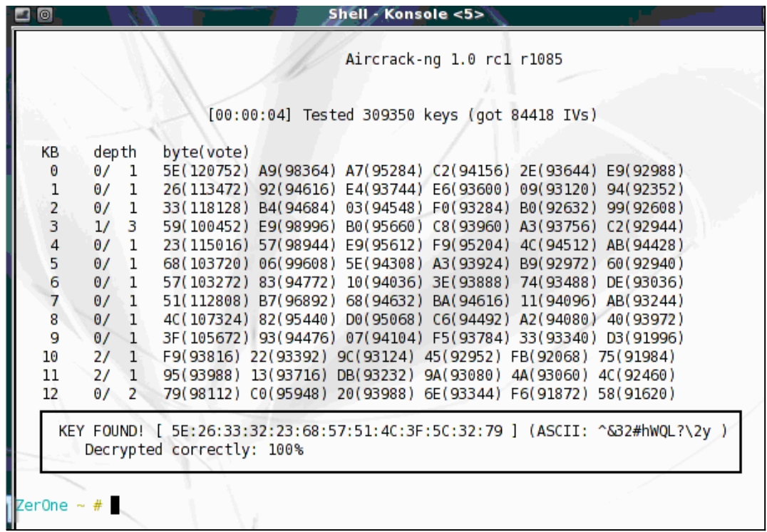The height and width of the screenshot is (532, 767).
Task: Select the 5E(120752) entry
Action: pos(206,171)
